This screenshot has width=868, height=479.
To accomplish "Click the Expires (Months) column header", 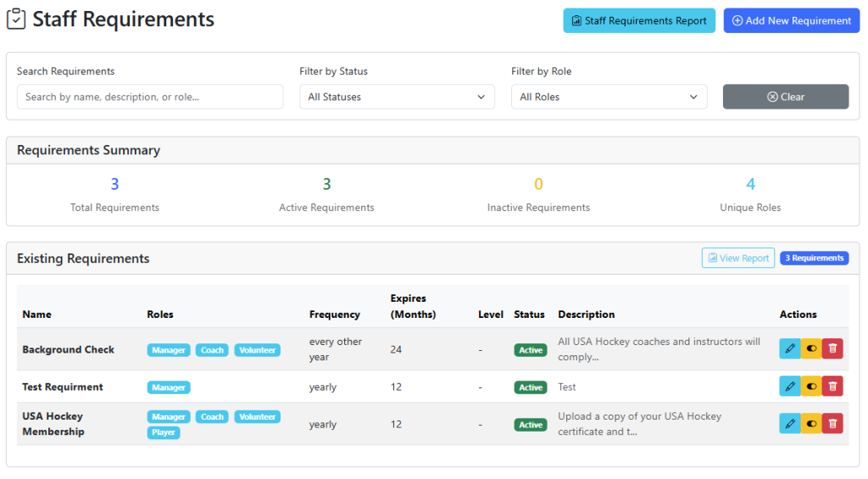I will (413, 306).
